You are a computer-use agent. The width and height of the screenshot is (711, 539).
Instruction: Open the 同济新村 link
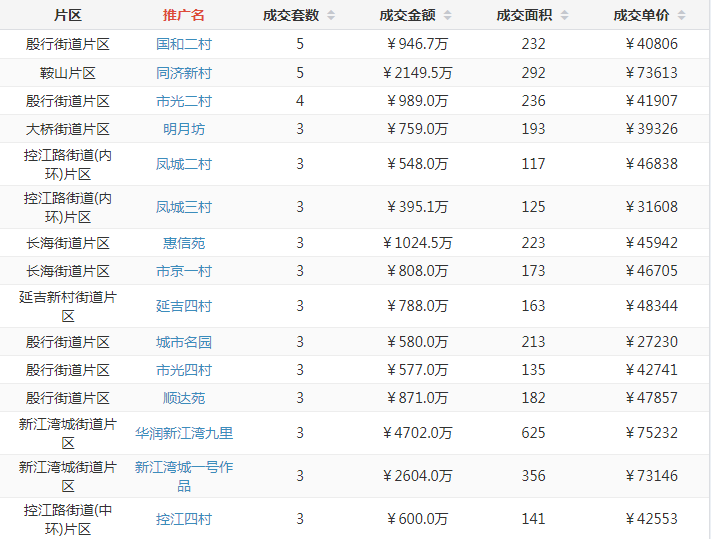coord(184,73)
